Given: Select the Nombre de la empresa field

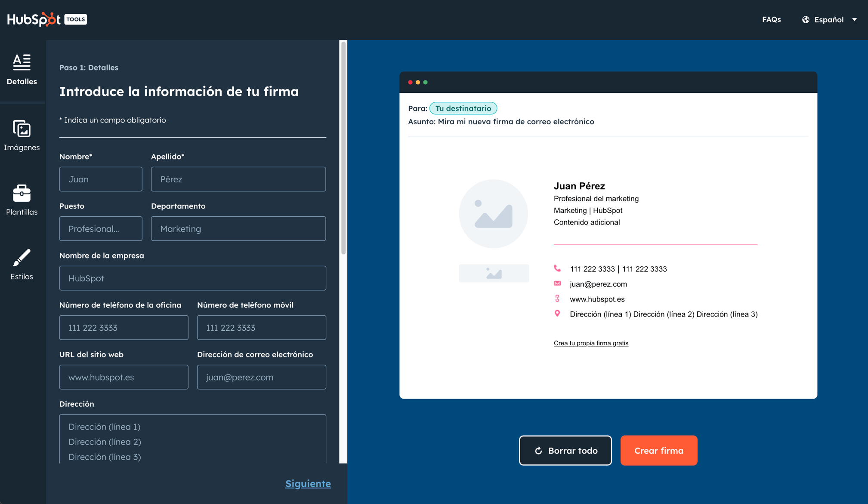Looking at the screenshot, I should [x=193, y=278].
